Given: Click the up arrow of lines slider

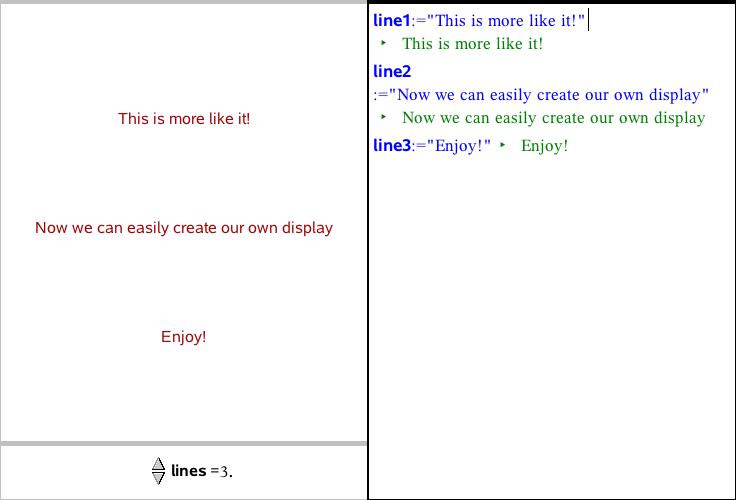Looking at the screenshot, I should tap(158, 464).
